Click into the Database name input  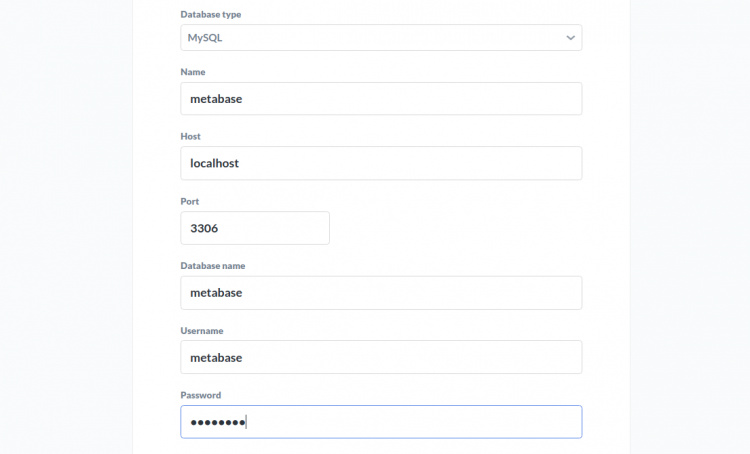(380, 293)
